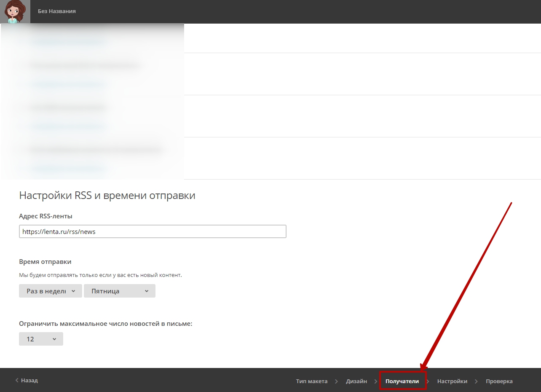The width and height of the screenshot is (541, 392).
Task: Open the 'Раз в неделю' frequency dropdown
Action: point(50,291)
